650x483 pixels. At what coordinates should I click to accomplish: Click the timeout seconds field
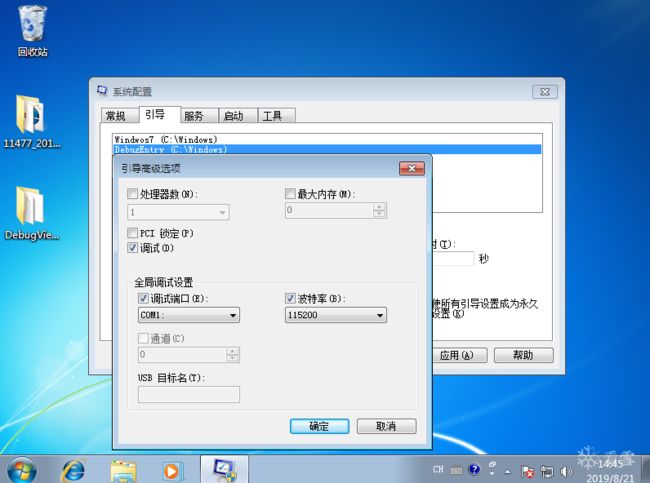[453, 259]
